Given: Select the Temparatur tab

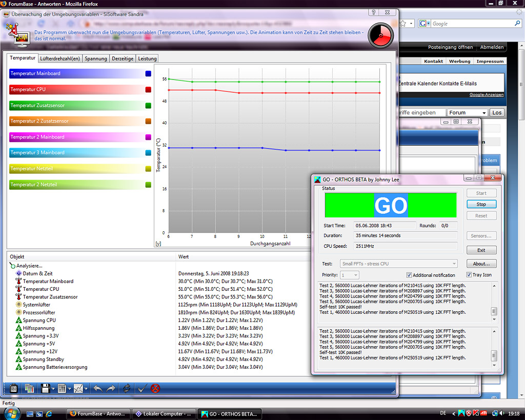Looking at the screenshot, I should 23,58.
